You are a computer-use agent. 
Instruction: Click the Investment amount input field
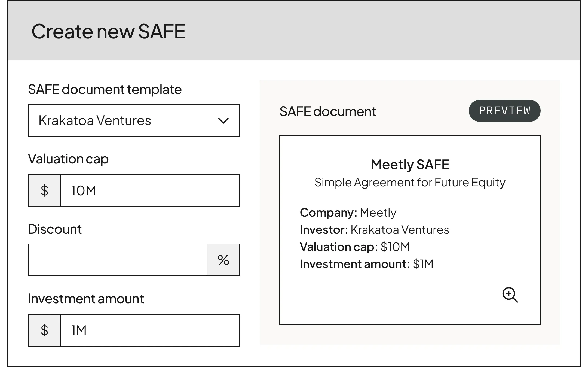point(150,330)
